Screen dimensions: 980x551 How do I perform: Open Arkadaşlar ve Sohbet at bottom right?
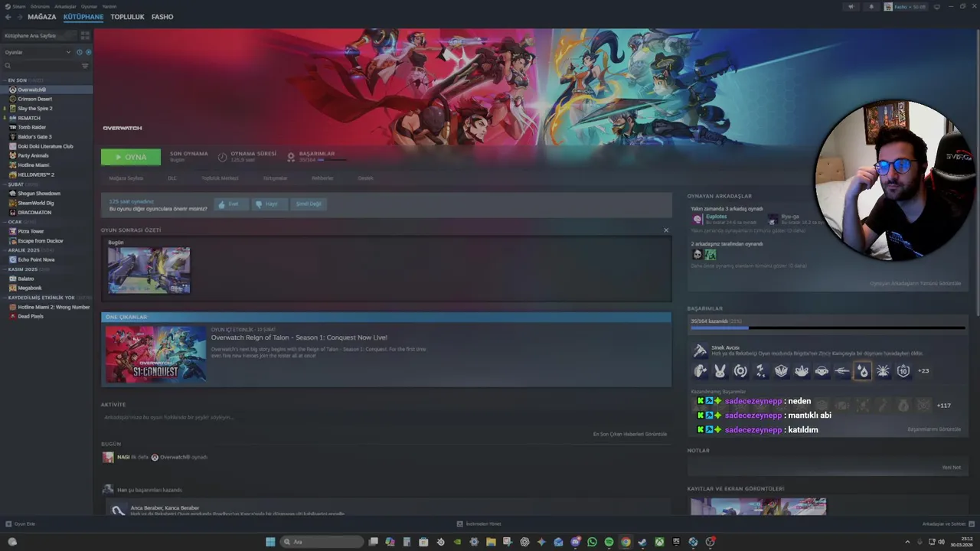pos(948,524)
